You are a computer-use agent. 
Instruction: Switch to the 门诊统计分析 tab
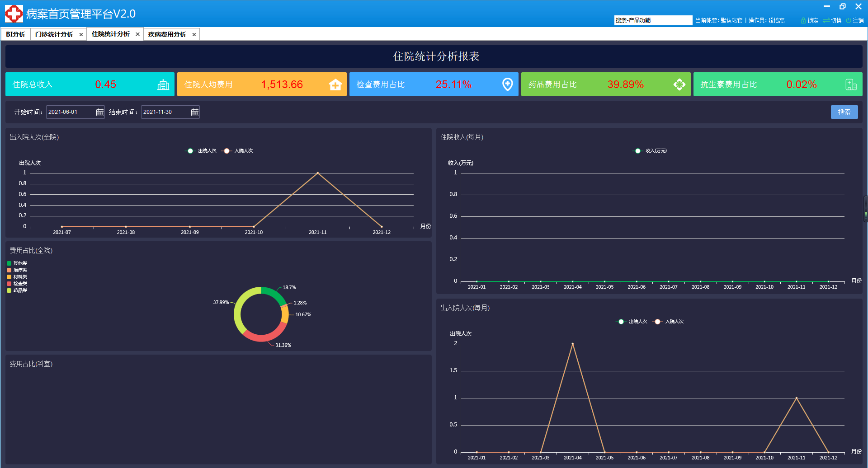click(54, 34)
